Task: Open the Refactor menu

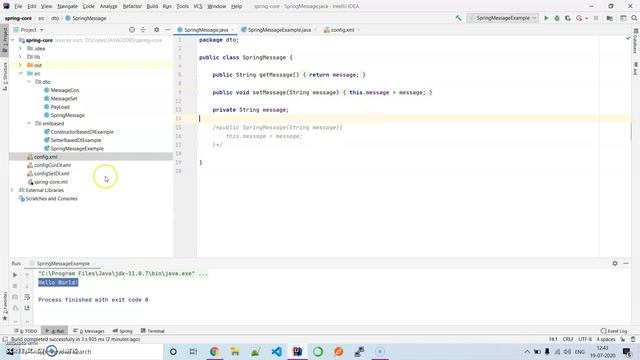Action: pos(132,7)
